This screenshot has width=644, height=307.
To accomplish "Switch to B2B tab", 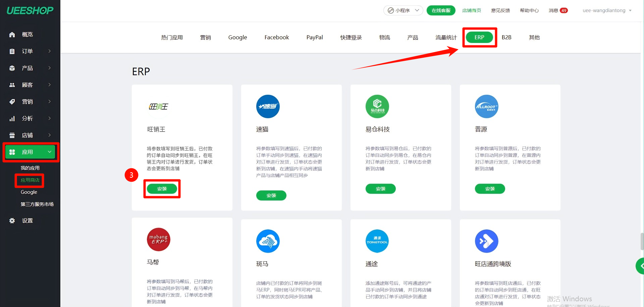I will click(506, 37).
